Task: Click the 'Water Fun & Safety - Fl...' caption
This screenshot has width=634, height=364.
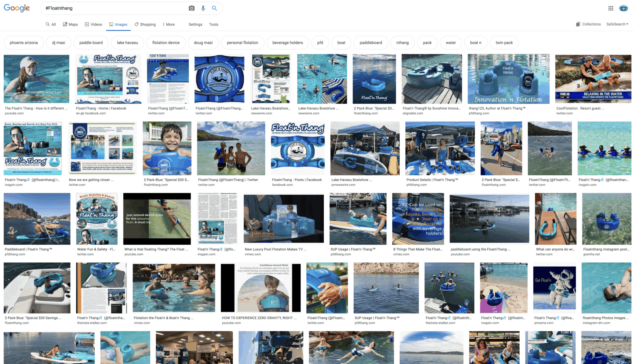Action: (96, 249)
